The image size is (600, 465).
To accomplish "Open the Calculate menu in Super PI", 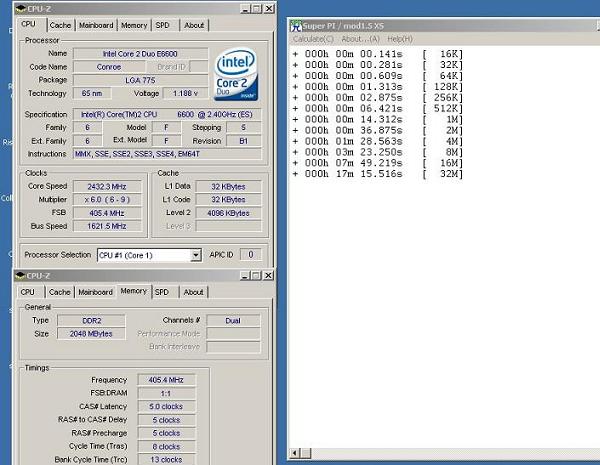I will pos(312,39).
